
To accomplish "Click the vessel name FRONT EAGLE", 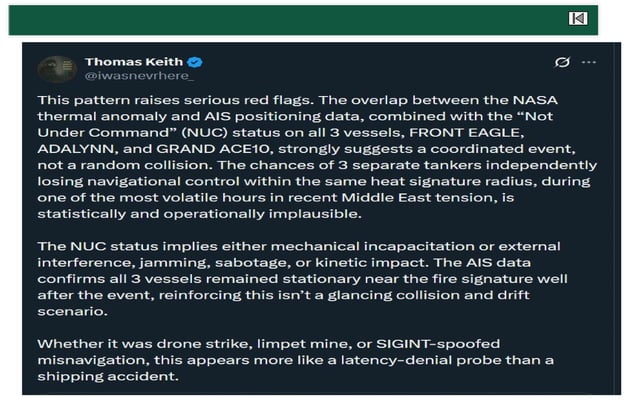I will tap(466, 133).
